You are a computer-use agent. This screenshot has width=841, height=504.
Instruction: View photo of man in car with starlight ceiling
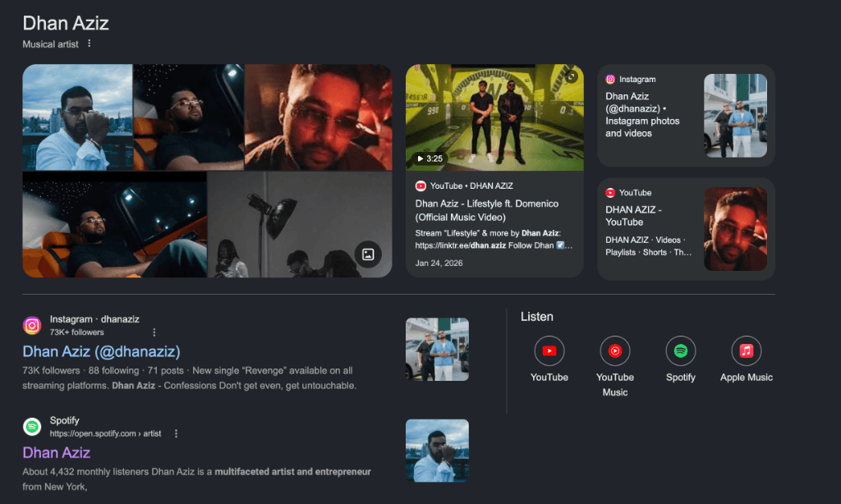pyautogui.click(x=188, y=117)
